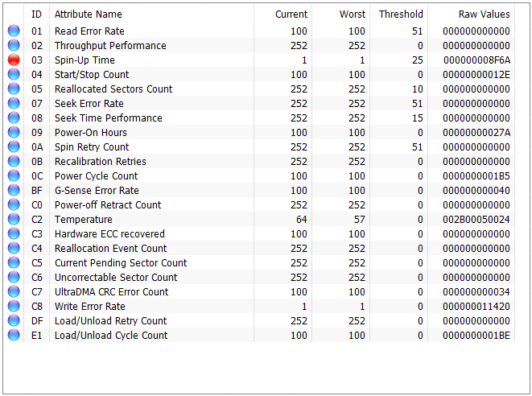Select the Hardware ECC recovered attribute name
The height and width of the screenshot is (396, 532).
point(109,233)
